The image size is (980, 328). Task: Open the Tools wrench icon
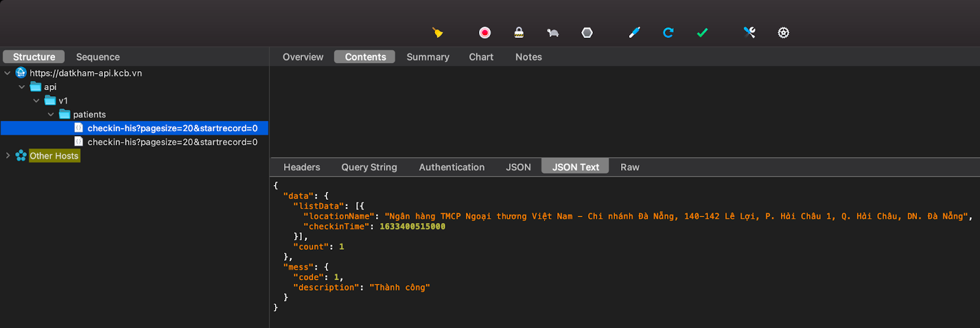pos(749,32)
